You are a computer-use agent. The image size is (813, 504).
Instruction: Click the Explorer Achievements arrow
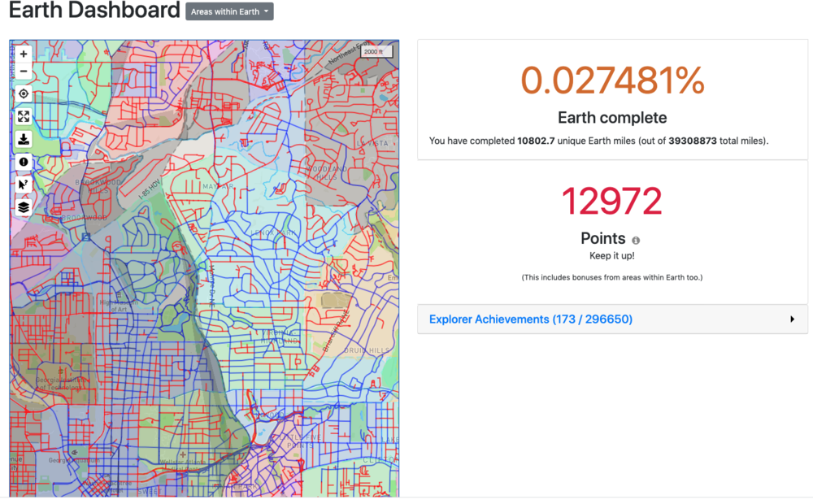pos(792,319)
